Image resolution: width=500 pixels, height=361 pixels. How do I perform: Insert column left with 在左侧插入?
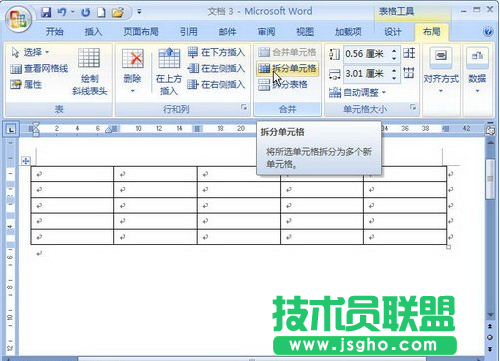click(216, 69)
